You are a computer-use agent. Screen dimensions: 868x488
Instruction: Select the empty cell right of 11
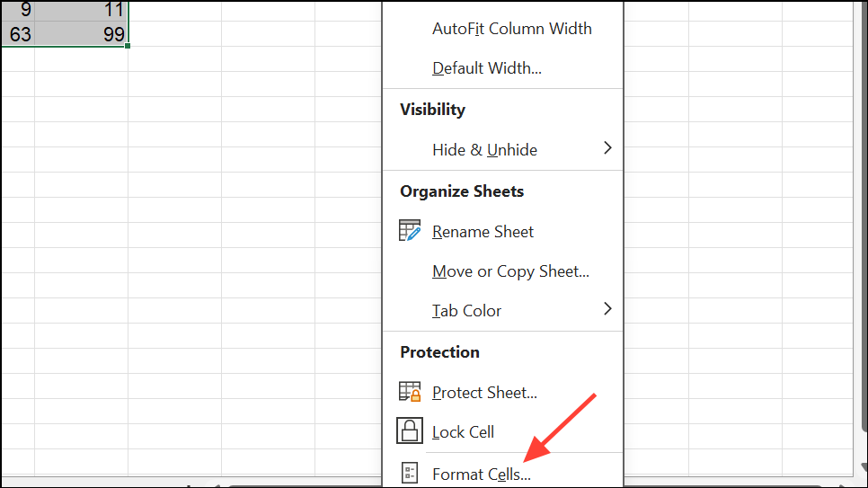(x=174, y=11)
